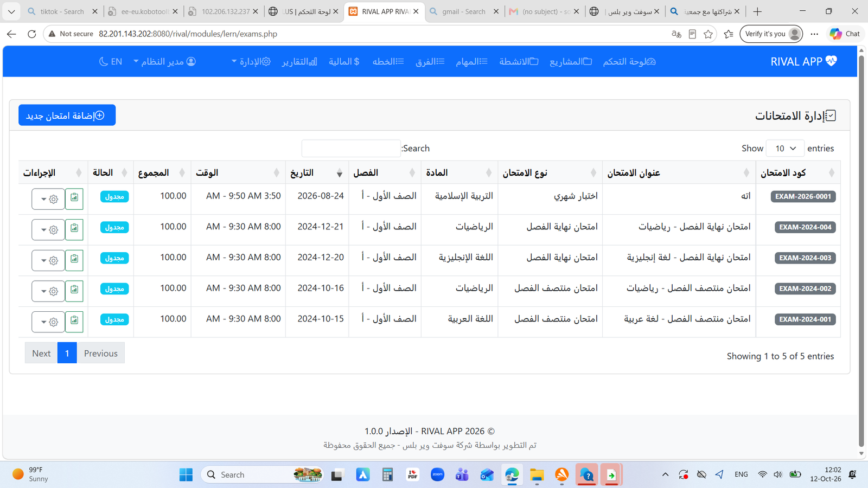Expand gear actions dropdown for EXAM-2024-003
This screenshot has width=868, height=488.
coord(48,260)
